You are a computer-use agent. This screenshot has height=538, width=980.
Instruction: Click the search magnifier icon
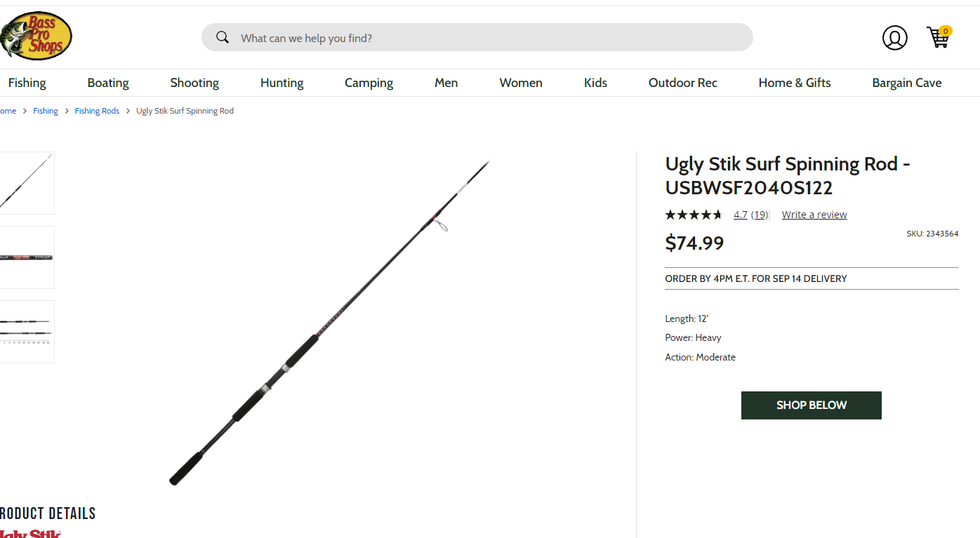pos(223,37)
